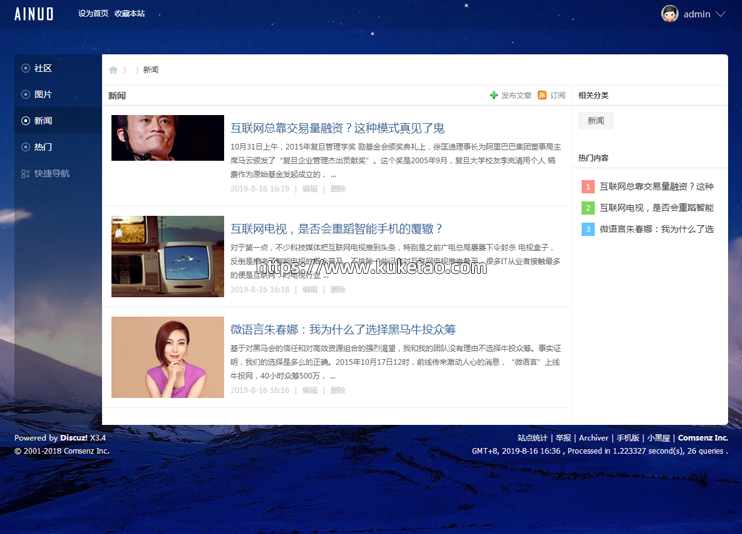Click 收藏本站 in the top bar
This screenshot has height=534, width=742.
(129, 14)
